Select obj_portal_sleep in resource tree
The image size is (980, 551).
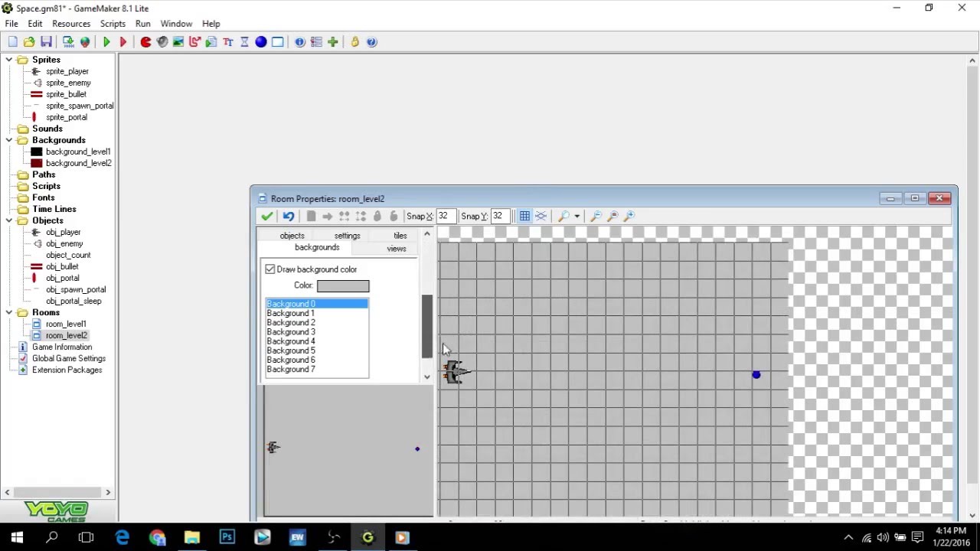pyautogui.click(x=73, y=301)
